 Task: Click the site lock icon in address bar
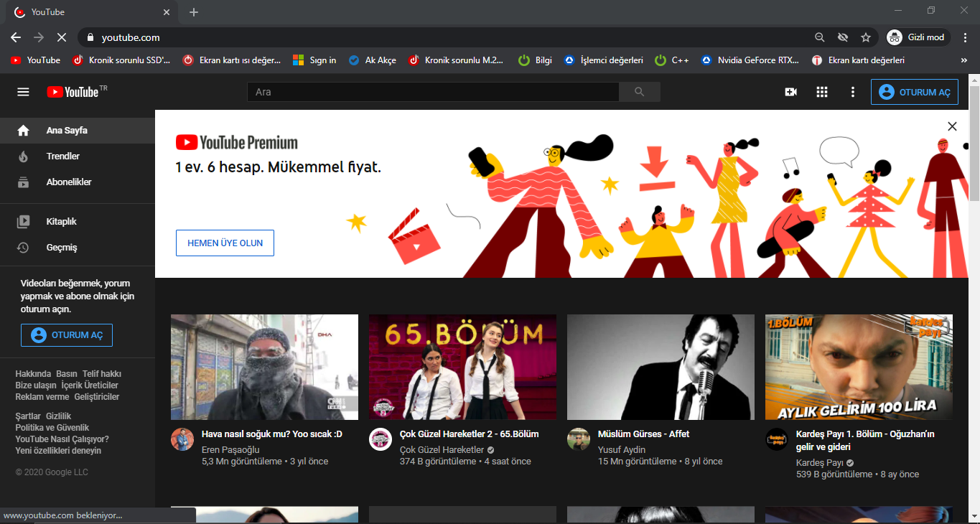click(90, 37)
